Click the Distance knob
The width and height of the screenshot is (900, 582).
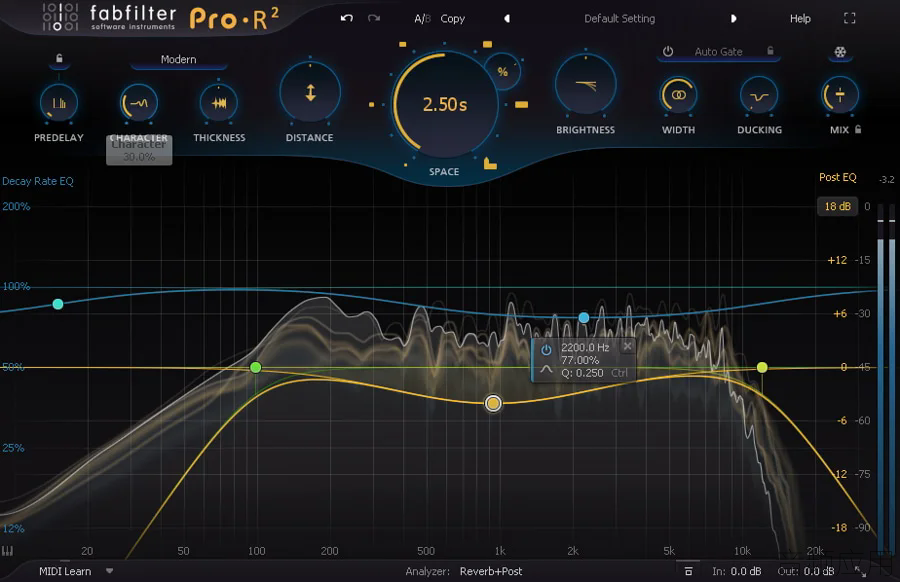tap(310, 92)
